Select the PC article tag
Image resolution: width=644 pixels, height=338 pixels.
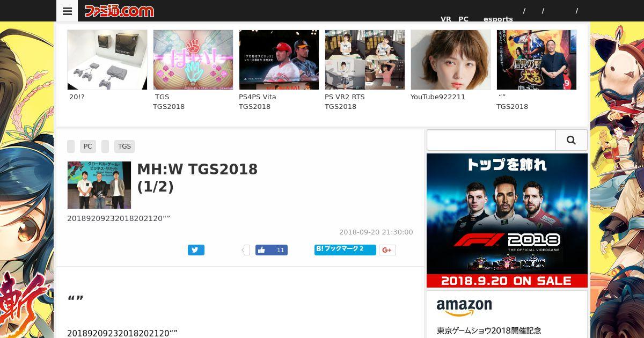pyautogui.click(x=88, y=146)
